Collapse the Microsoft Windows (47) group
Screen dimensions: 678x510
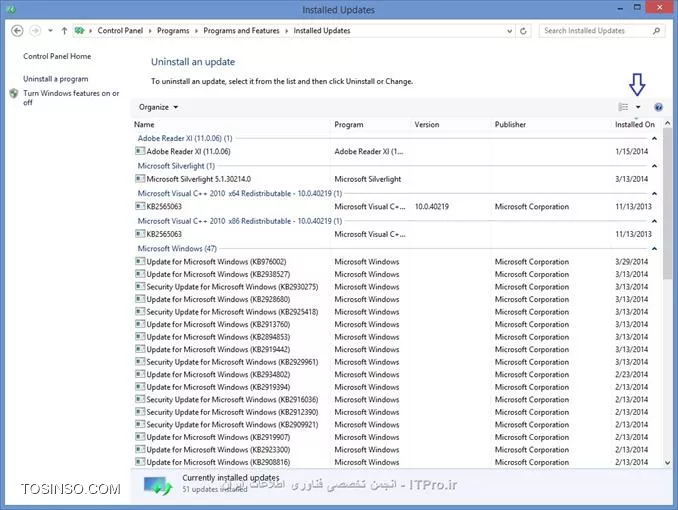654,249
